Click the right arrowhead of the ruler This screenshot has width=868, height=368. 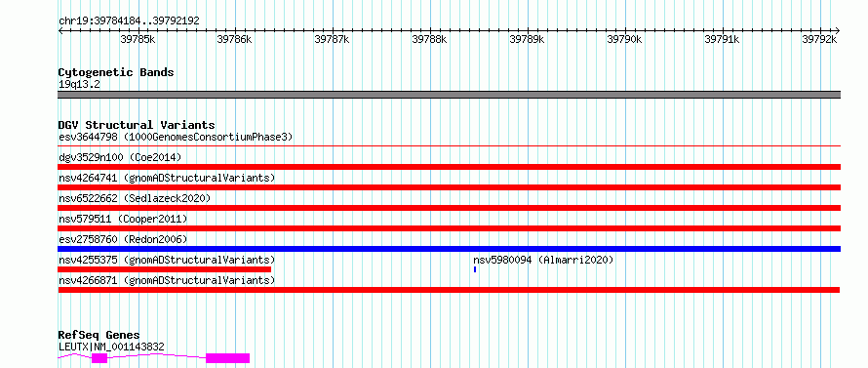coord(837,30)
